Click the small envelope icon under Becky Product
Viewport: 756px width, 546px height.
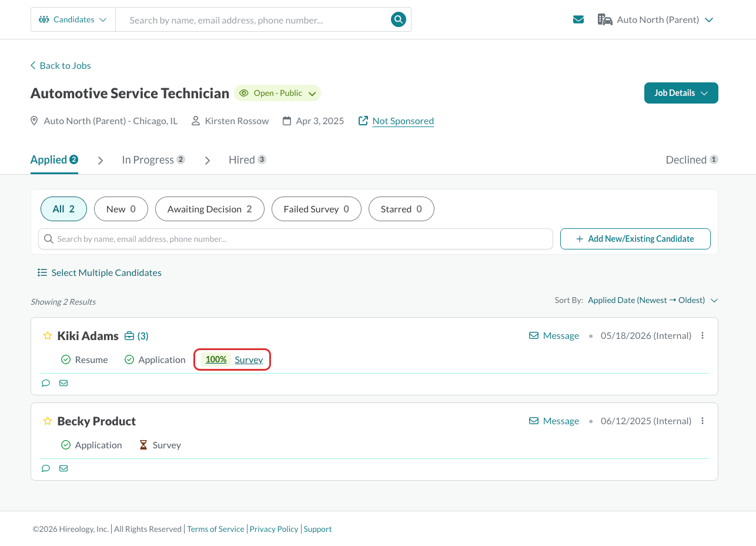[x=63, y=468]
